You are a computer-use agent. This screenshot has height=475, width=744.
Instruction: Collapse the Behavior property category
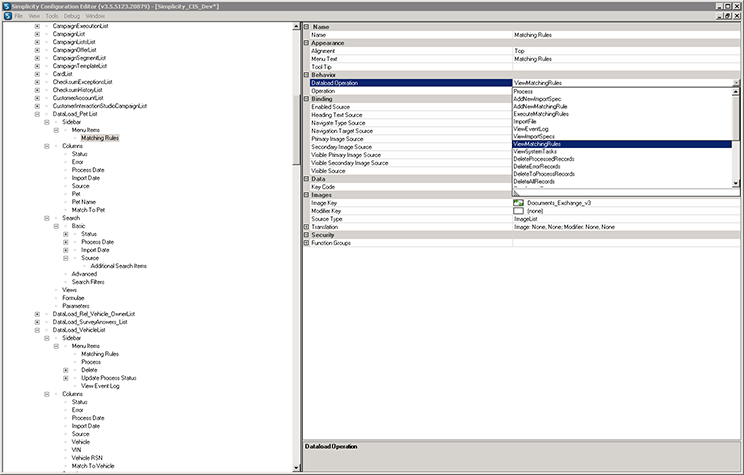307,75
